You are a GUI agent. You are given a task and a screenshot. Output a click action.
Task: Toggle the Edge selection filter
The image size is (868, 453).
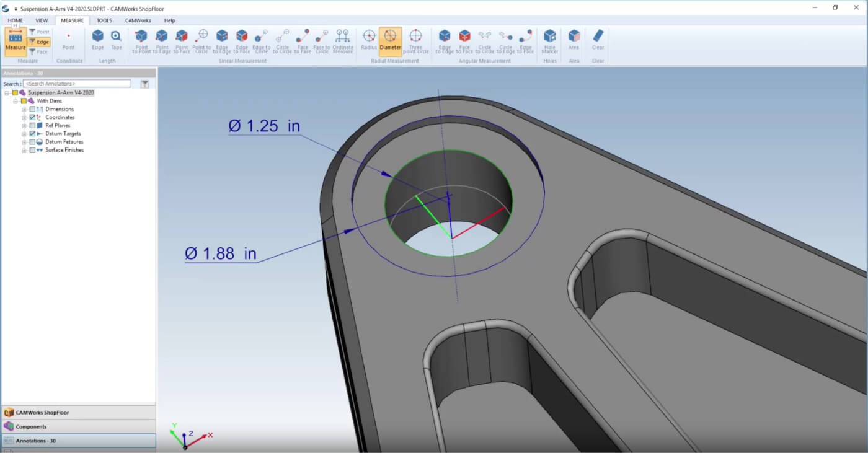click(x=39, y=42)
